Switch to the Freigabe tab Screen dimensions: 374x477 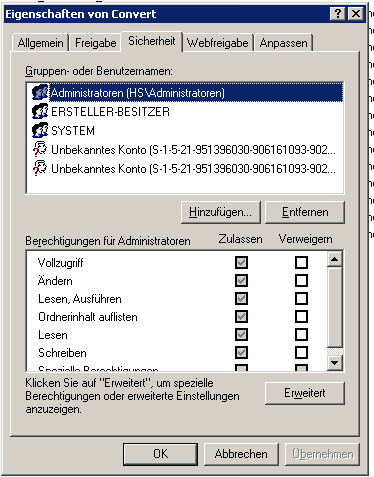pyautogui.click(x=95, y=43)
